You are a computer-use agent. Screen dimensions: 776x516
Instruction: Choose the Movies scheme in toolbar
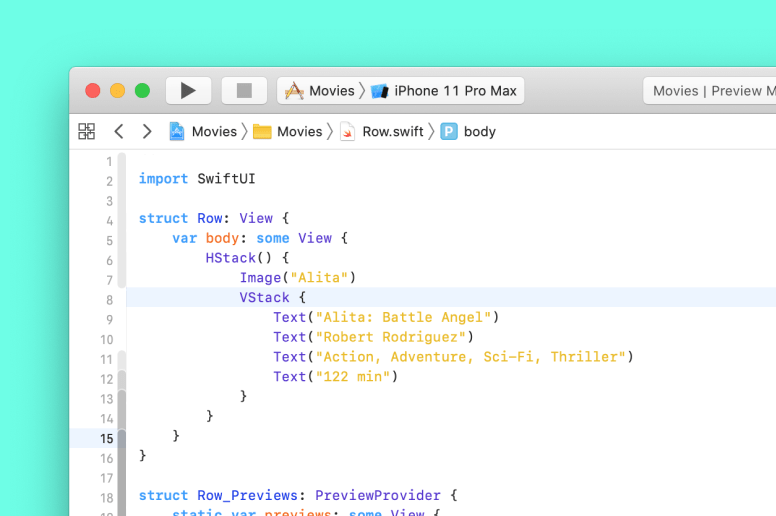320,91
